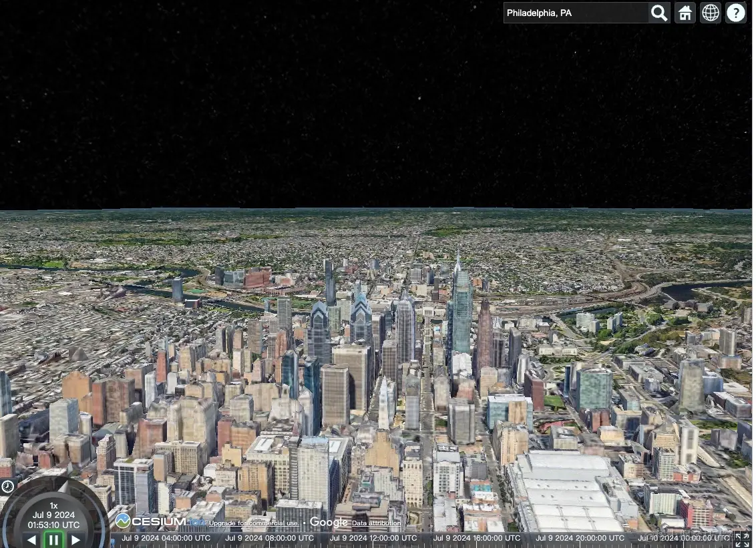Open the Upgrade for commercial use link
756x548 pixels.
pyautogui.click(x=254, y=523)
